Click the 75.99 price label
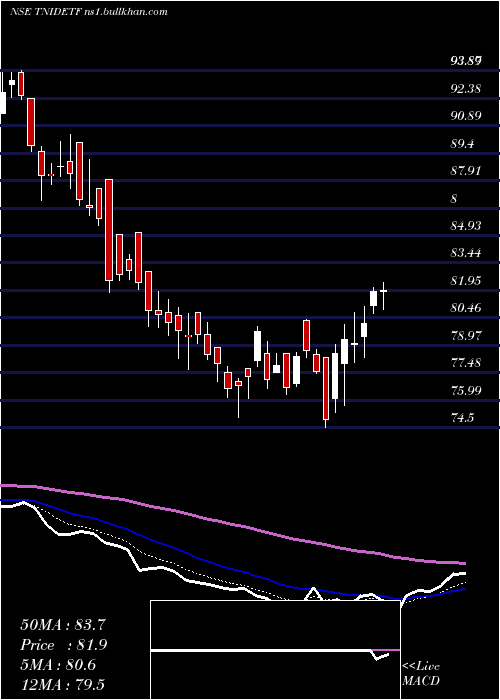Viewport: 500px width, 700px height. click(x=466, y=391)
